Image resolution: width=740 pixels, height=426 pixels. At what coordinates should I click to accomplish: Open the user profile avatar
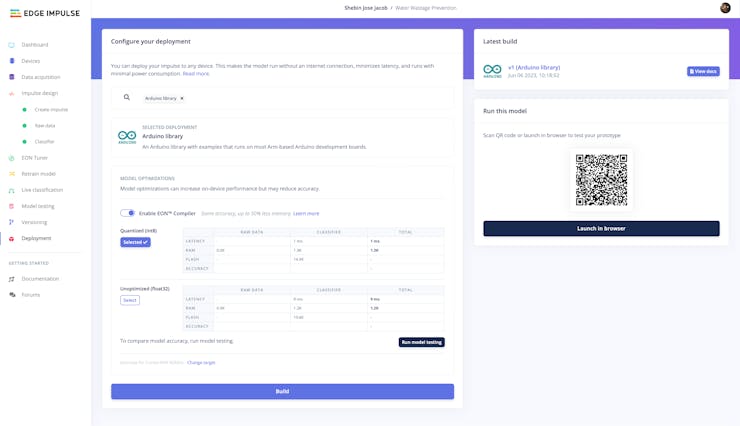tap(725, 8)
